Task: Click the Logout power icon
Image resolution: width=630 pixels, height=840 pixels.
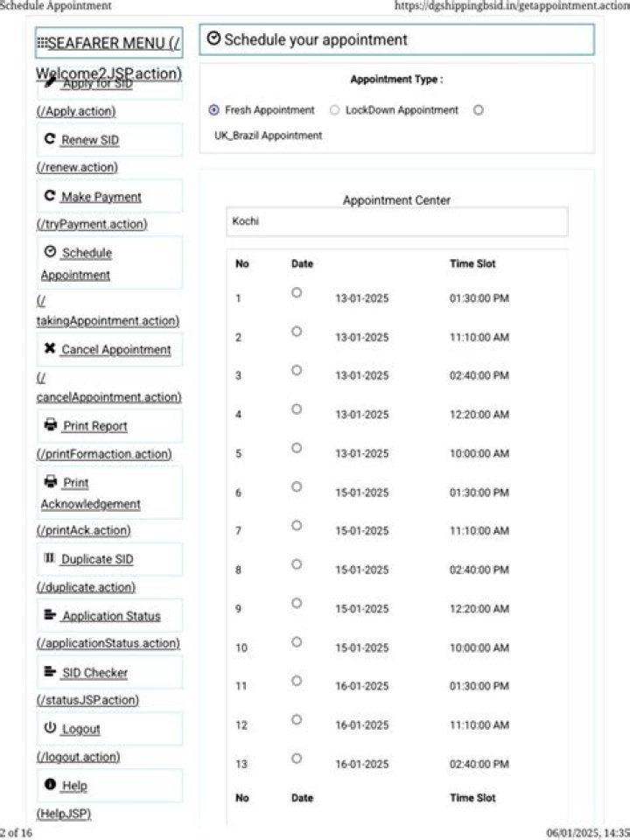Action: click(x=50, y=727)
